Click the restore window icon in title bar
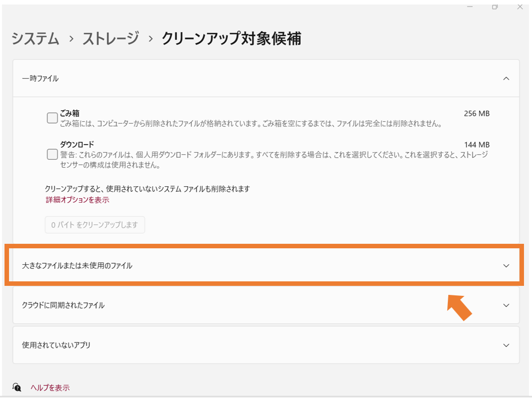Viewport: 532px width, 398px height. pos(495,7)
